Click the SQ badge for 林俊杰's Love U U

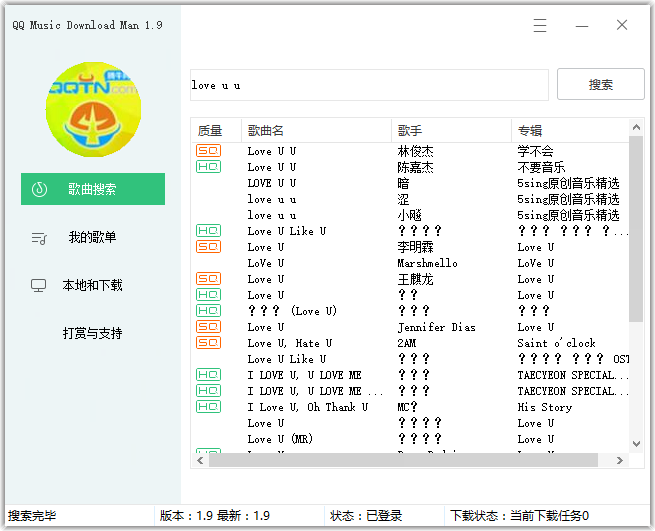tap(208, 151)
